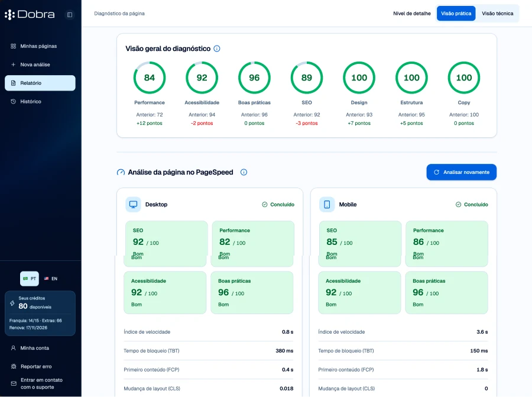Click the PageSpeed gauge icon
Image resolution: width=532 pixels, height=397 pixels.
coord(121,172)
